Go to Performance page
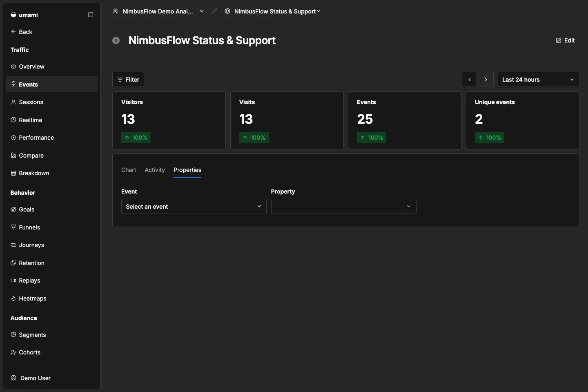The image size is (588, 392). pos(52,138)
